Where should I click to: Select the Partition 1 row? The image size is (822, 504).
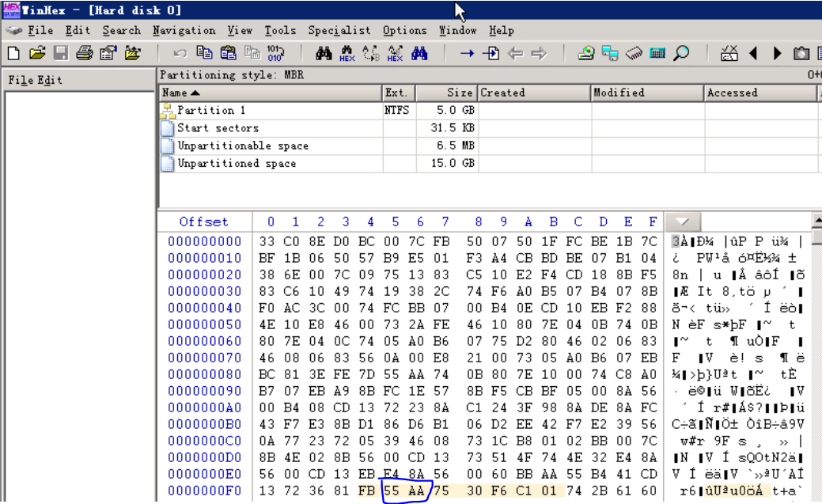(491, 110)
